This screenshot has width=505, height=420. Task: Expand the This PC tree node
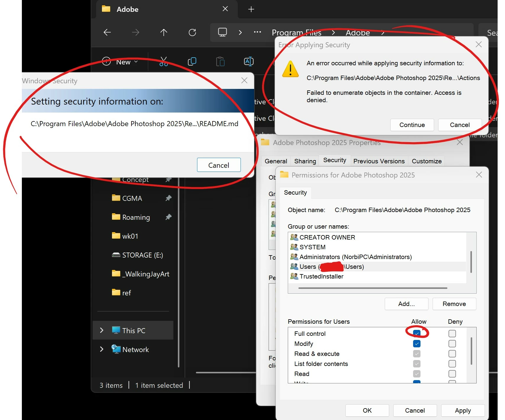tap(102, 330)
